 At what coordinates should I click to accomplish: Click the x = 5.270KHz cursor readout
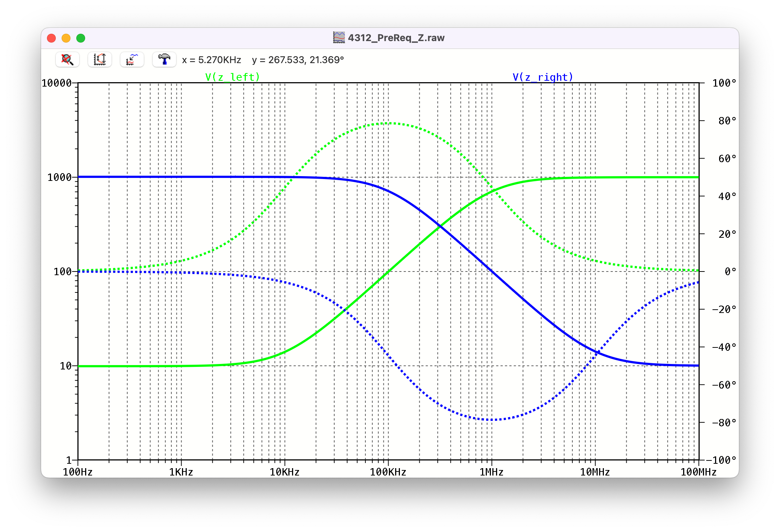pyautogui.click(x=212, y=60)
